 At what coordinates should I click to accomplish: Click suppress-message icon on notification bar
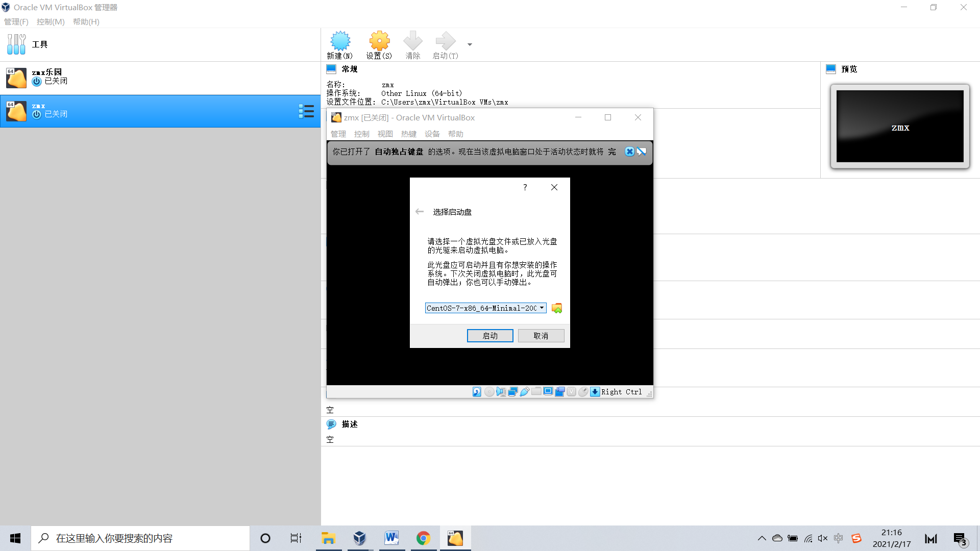point(642,152)
